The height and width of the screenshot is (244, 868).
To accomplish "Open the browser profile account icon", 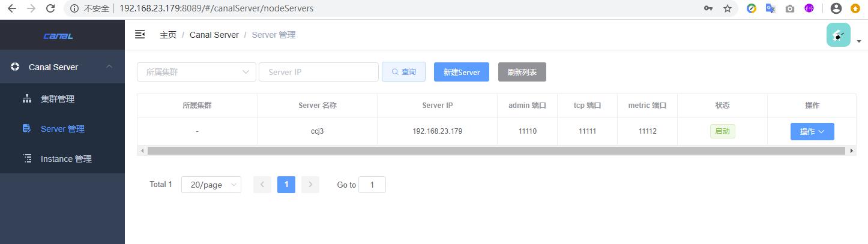I will [x=836, y=8].
